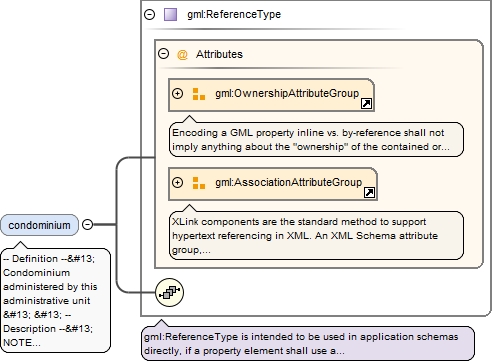Collapse the condominium element node
Viewport: 493px width, 364px height.
(87, 224)
